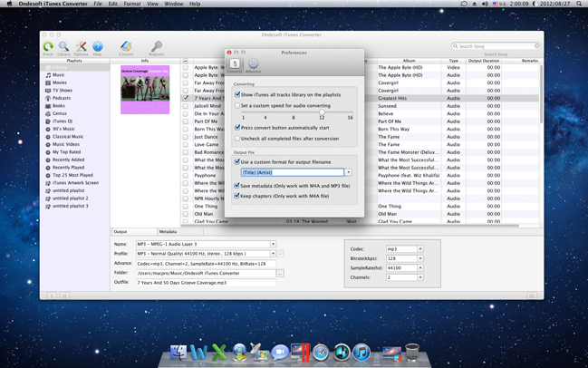
Task: Start conversion with the Convert icon
Action: click(x=126, y=46)
